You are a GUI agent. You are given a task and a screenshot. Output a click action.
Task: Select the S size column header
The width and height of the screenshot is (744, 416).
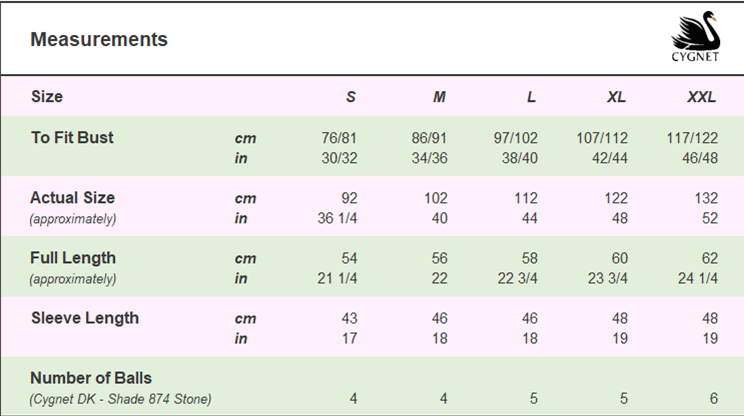click(x=351, y=97)
